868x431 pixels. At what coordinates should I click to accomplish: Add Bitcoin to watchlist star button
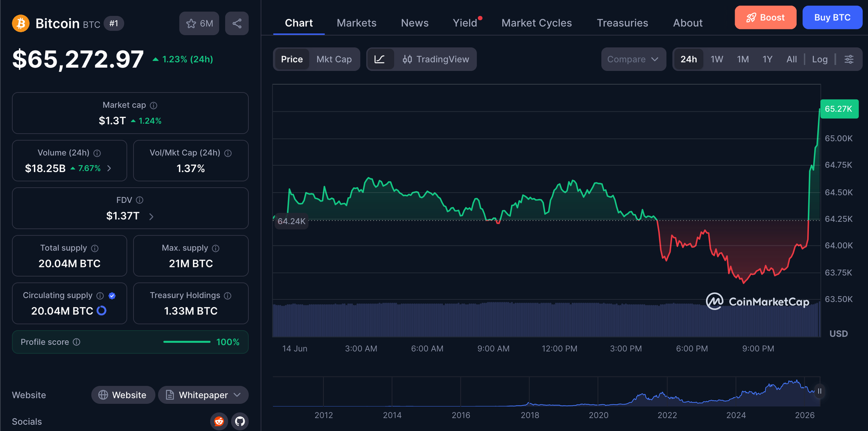click(199, 23)
